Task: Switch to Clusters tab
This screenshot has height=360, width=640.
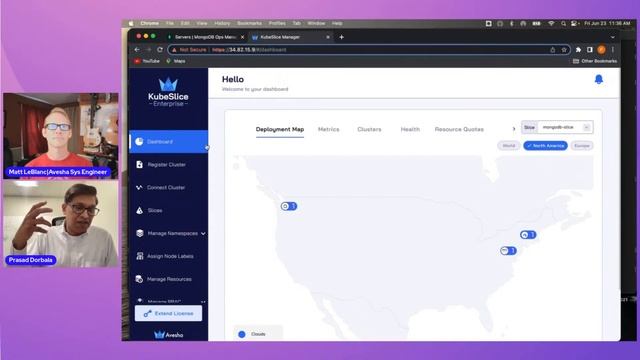Action: pyautogui.click(x=369, y=129)
